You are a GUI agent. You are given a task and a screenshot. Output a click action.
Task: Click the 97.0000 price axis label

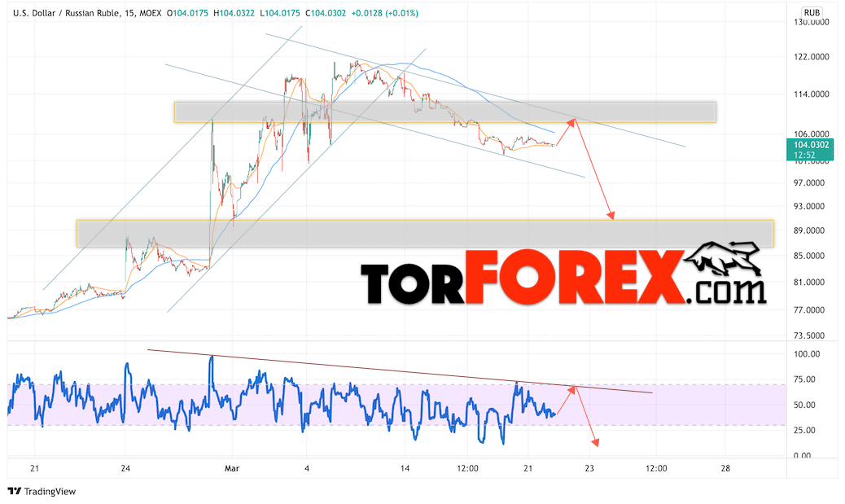(x=809, y=182)
